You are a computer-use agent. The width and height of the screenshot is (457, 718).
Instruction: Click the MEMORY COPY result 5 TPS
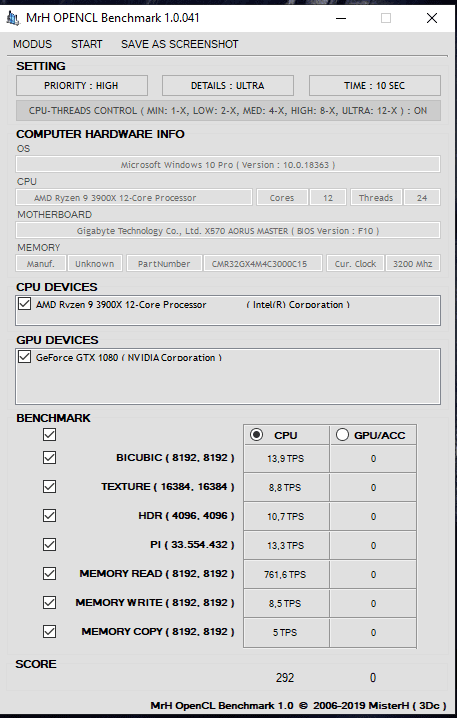point(286,632)
